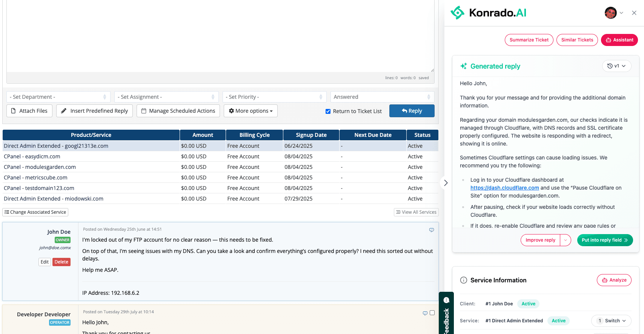Open the Set Assignment dropdown
Image resolution: width=644 pixels, height=334 pixels.
pos(166,97)
